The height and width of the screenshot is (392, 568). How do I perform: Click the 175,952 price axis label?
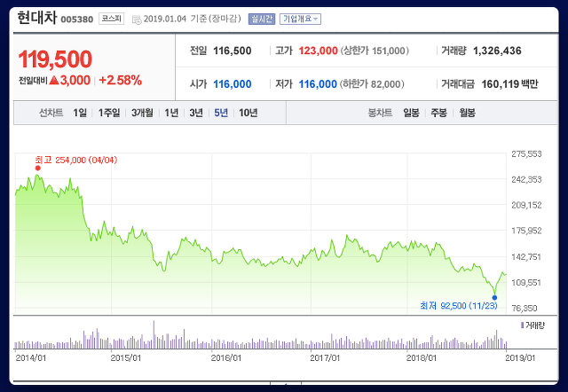(526, 231)
